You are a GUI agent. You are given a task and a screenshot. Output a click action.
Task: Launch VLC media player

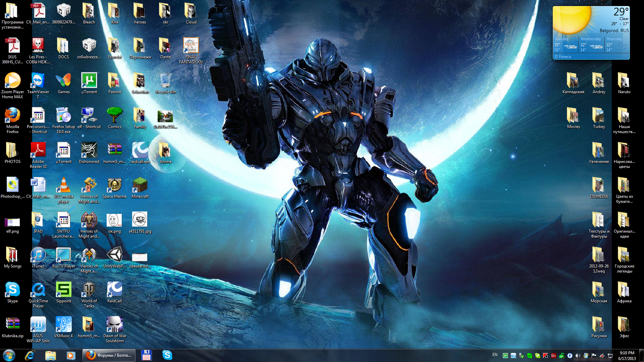63,185
